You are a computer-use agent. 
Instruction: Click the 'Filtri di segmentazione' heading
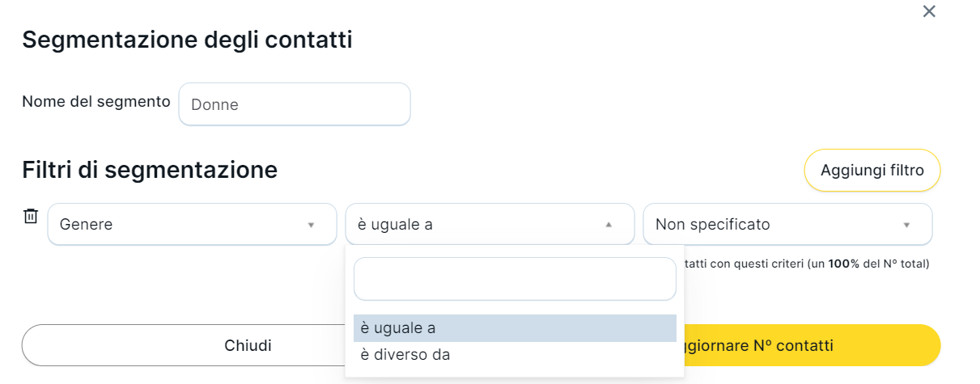[150, 170]
